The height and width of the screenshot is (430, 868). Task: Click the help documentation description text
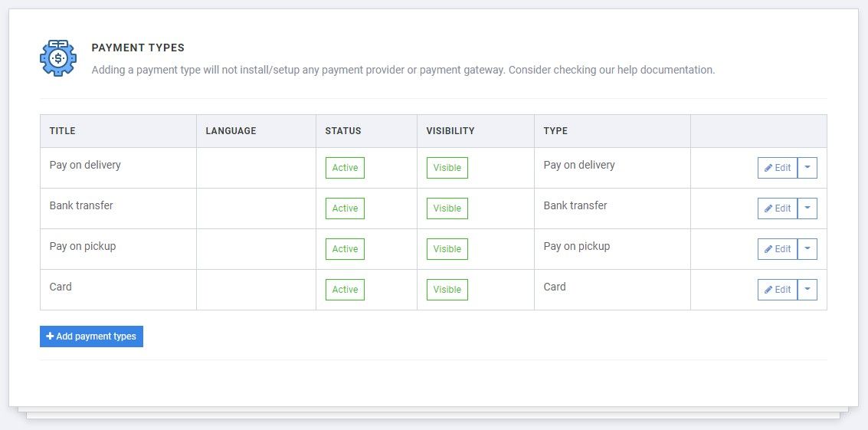403,71
